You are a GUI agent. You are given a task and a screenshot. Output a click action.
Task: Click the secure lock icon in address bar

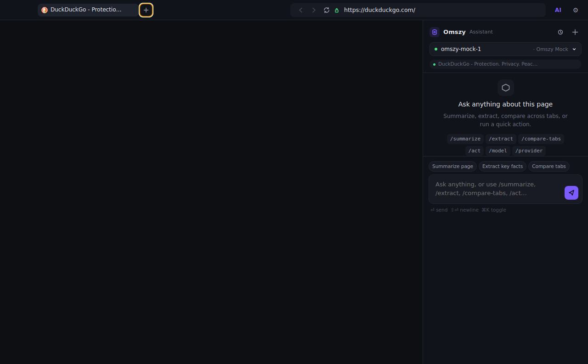tap(337, 10)
